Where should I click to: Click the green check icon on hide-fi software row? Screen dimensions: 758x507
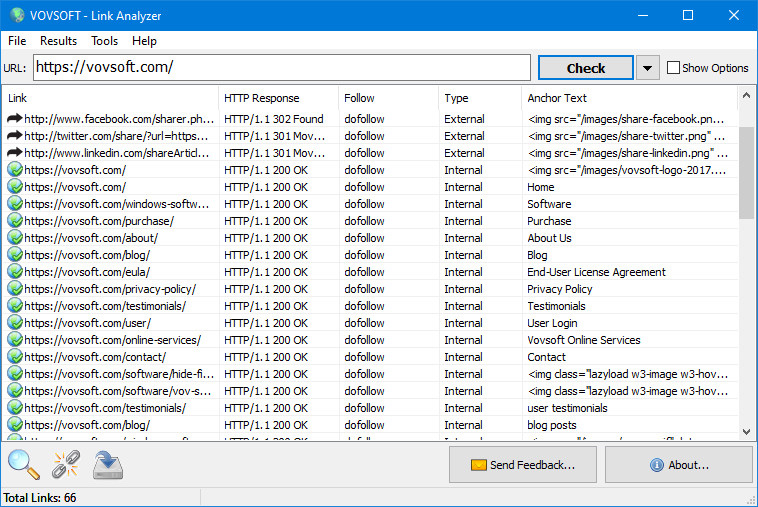click(15, 374)
